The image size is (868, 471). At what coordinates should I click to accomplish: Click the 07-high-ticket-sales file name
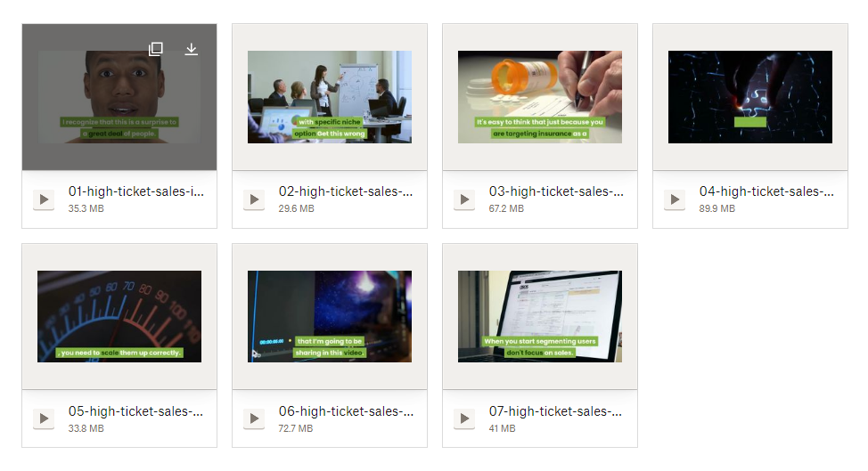555,411
